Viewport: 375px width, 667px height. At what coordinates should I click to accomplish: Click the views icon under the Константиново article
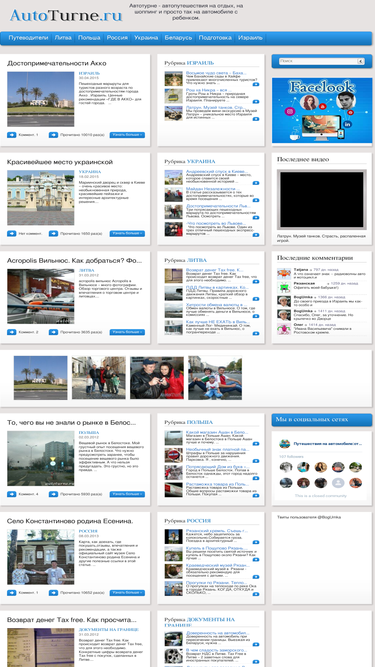(x=53, y=592)
